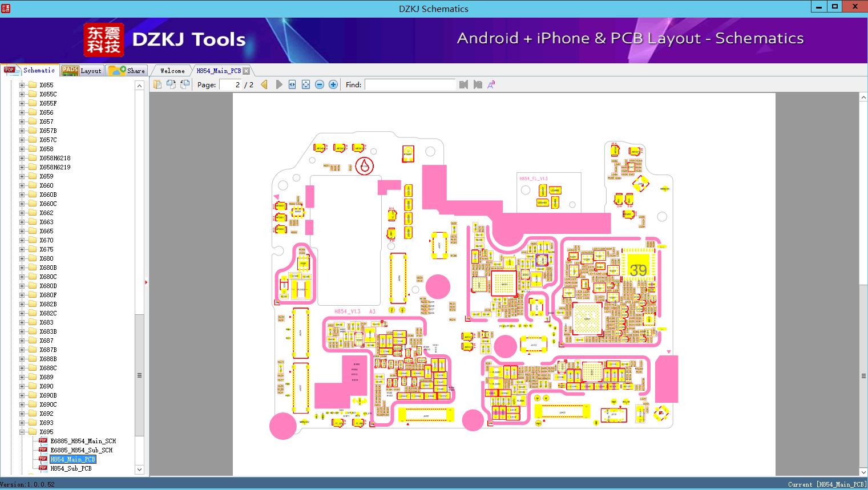Zoom in using the plus icon

(x=333, y=84)
